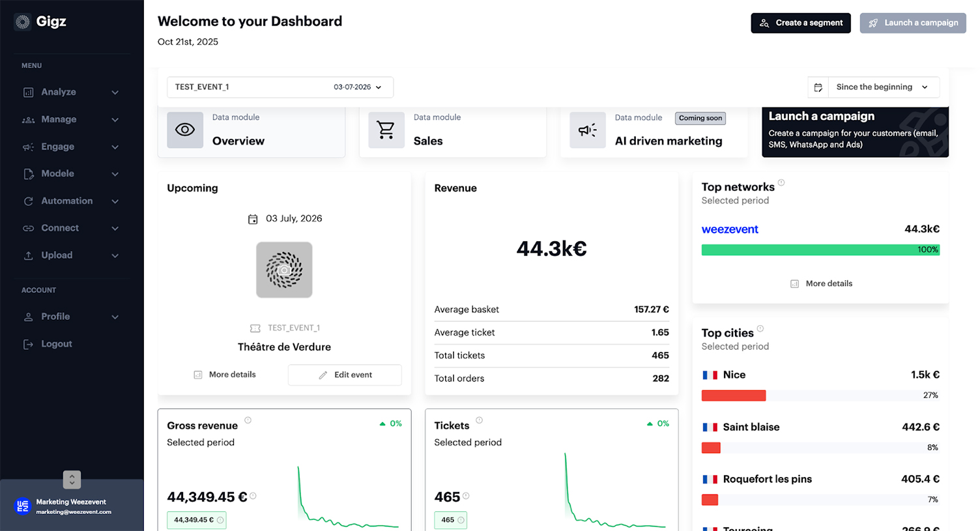The height and width of the screenshot is (531, 980).
Task: Click the Sales shopping cart icon
Action: (x=386, y=130)
